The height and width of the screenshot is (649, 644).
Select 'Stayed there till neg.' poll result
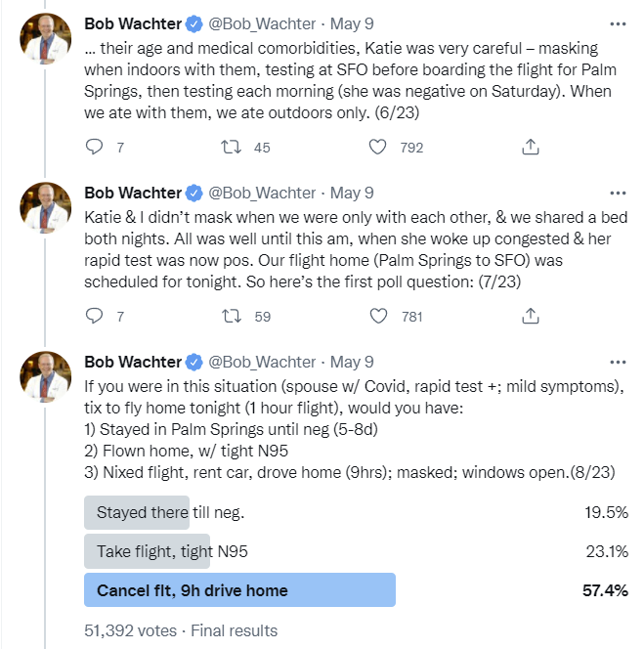pos(356,512)
